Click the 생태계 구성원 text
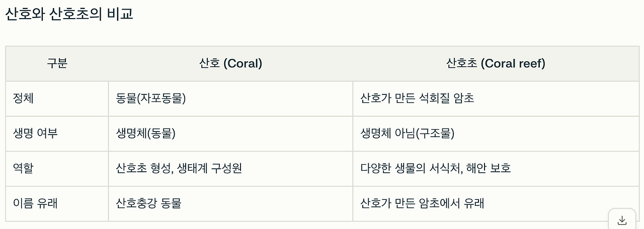644x229 pixels. click(210, 168)
